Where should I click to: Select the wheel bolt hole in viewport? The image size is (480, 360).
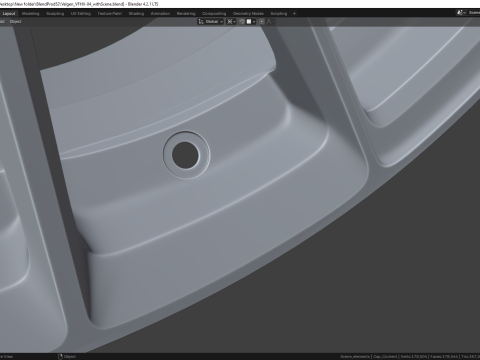pyautogui.click(x=186, y=155)
